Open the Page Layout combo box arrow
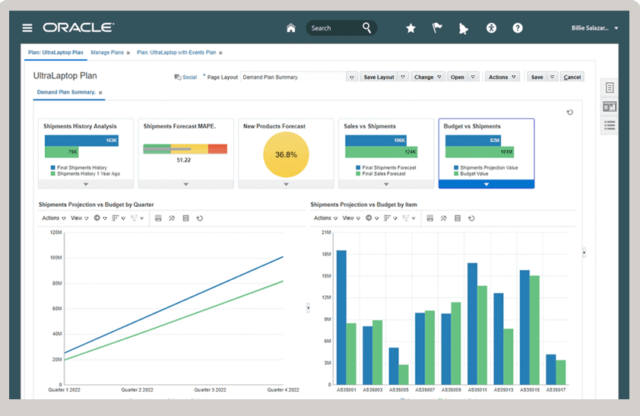The image size is (640, 416). (352, 77)
